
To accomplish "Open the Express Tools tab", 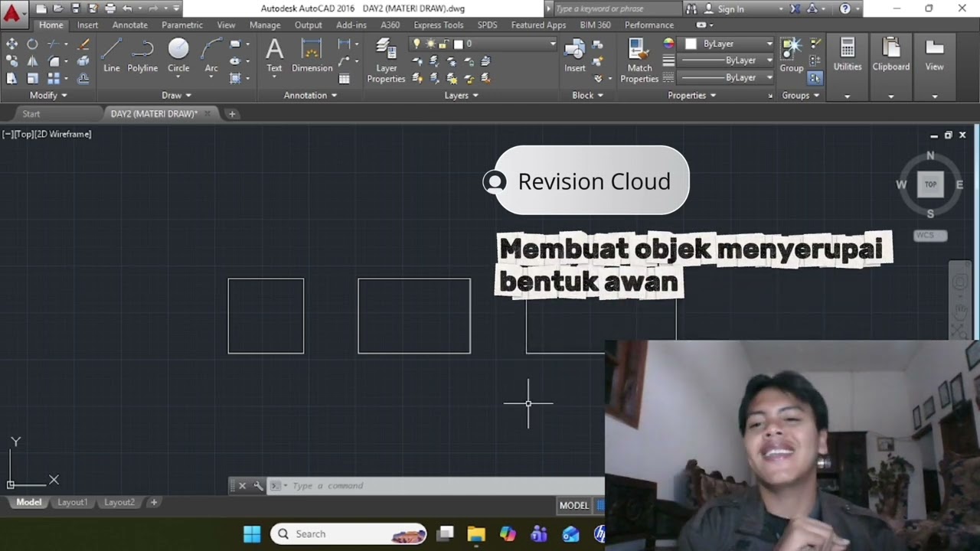I will 439,24.
